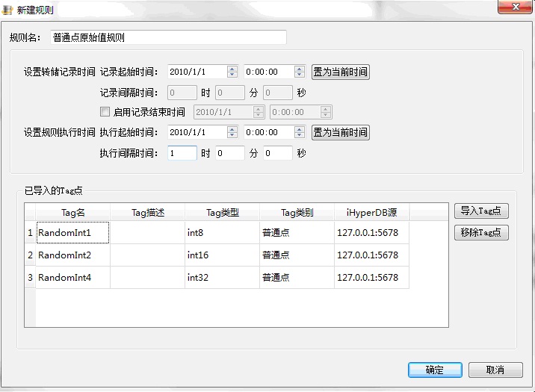Decrease 记录起始时间 time with down arrow
Viewport: 535px width, 392px height.
pos(299,75)
